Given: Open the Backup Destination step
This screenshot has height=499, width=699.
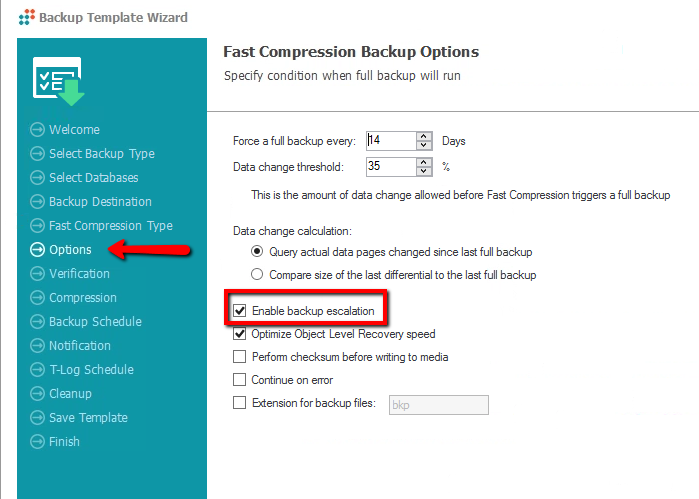Looking at the screenshot, I should point(100,202).
